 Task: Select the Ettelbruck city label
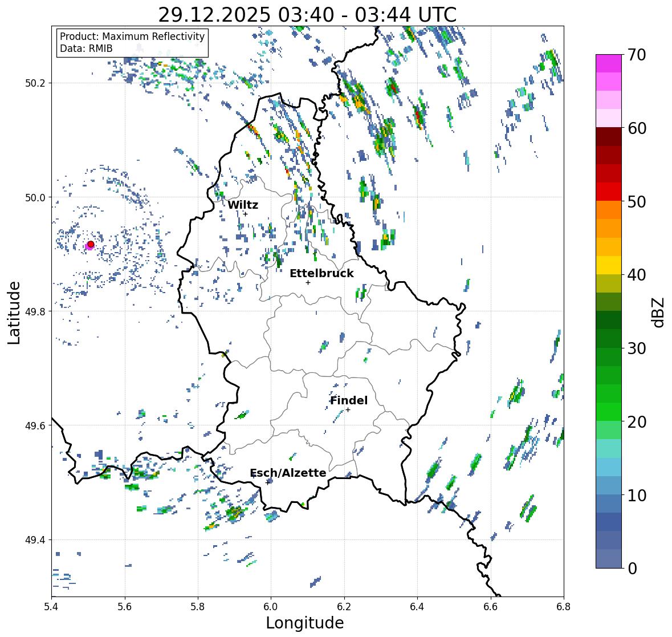pyautogui.click(x=321, y=273)
